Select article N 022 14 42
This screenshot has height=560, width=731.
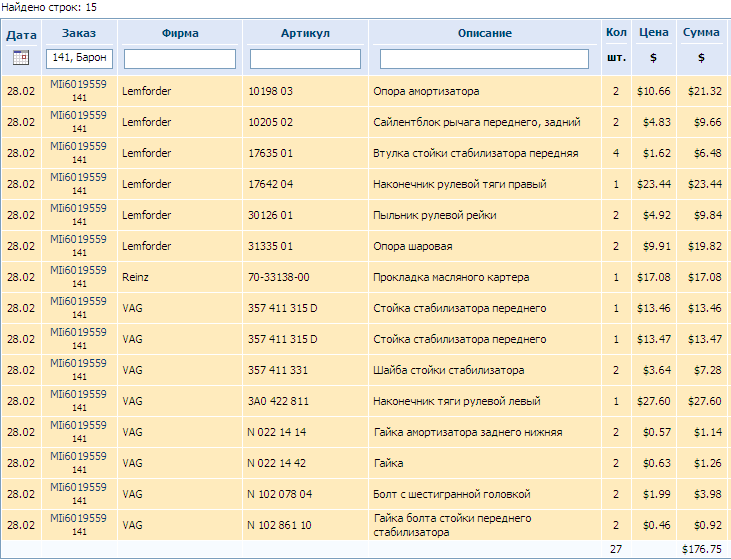[x=276, y=463]
